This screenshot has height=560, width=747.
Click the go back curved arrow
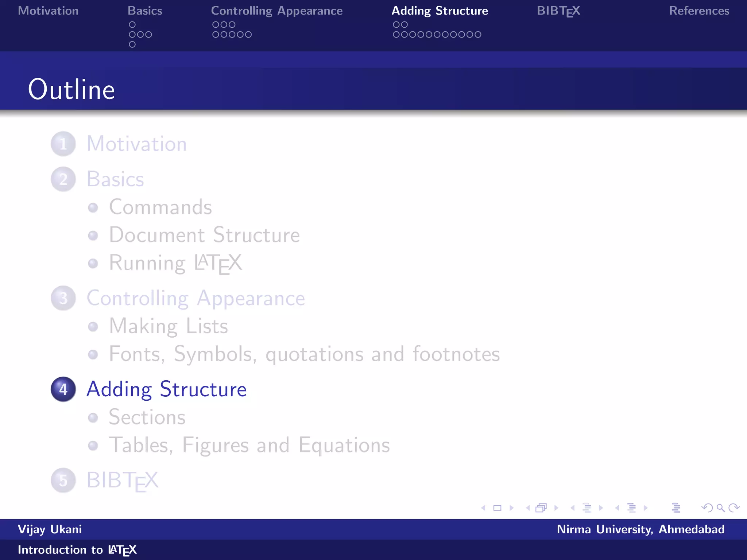pos(707,508)
